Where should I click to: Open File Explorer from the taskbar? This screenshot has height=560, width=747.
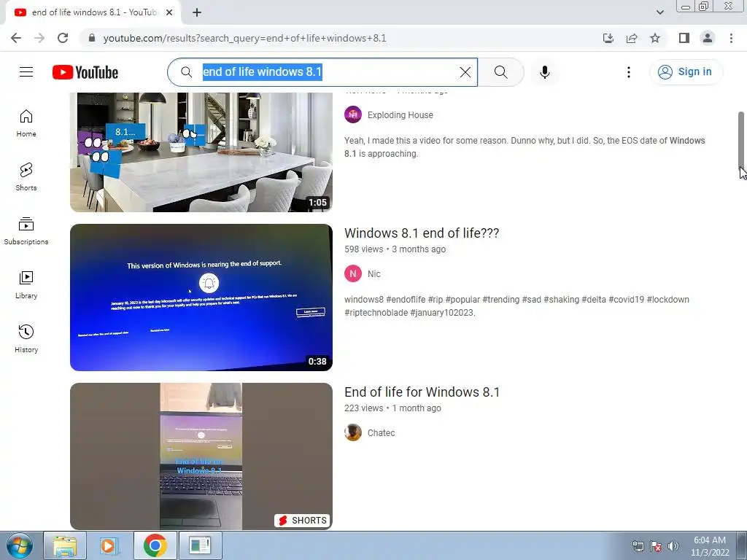pos(65,545)
